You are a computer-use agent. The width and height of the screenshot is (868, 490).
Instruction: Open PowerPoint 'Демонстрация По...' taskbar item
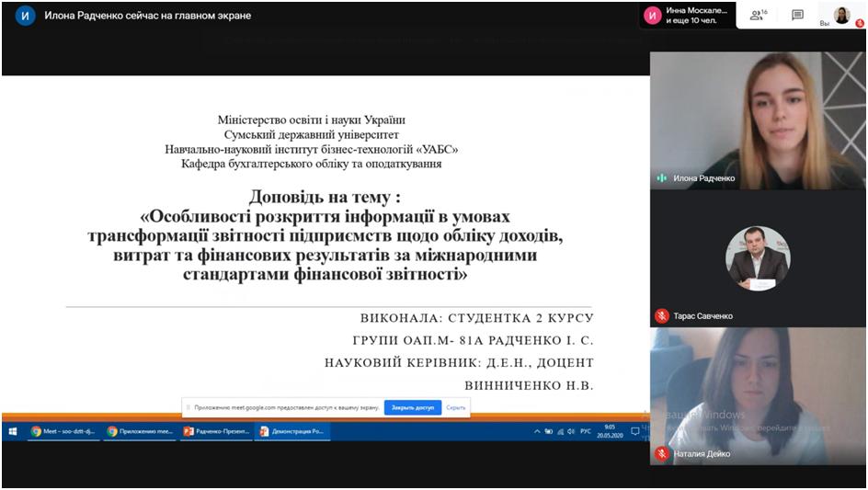[x=292, y=431]
